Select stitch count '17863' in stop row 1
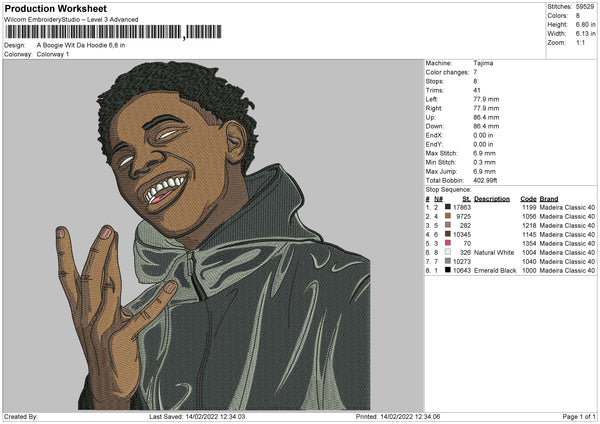 tap(462, 207)
